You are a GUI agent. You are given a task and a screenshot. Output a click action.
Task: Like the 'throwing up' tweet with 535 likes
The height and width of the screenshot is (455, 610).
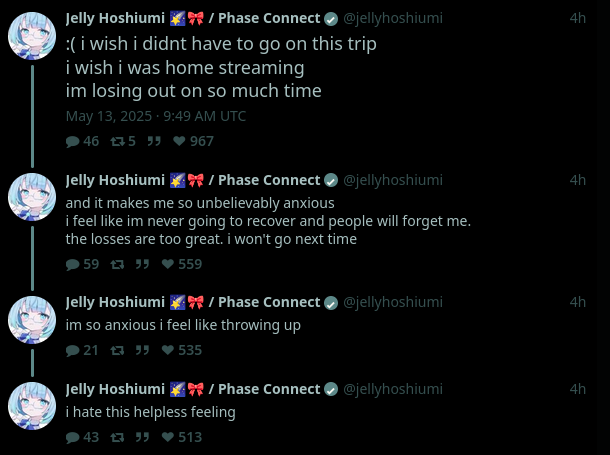[x=169, y=350]
